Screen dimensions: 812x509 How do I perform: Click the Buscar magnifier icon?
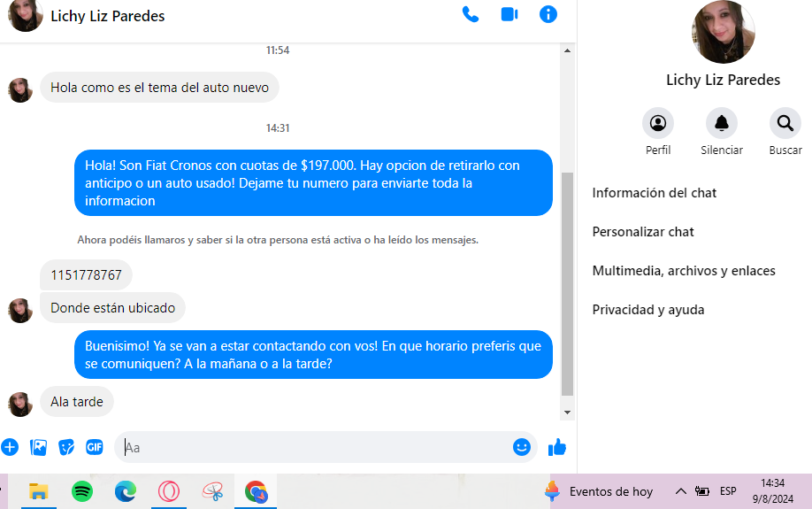click(785, 123)
